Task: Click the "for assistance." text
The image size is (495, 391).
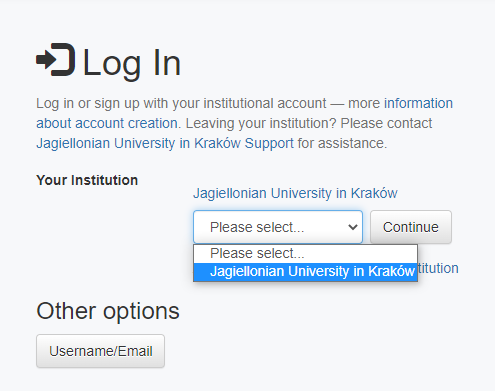Action: (342, 143)
